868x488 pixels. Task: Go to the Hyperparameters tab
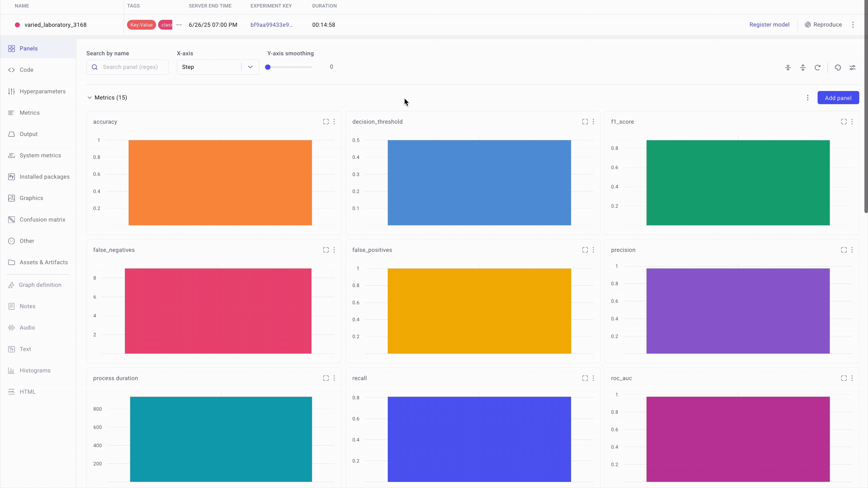coord(42,91)
